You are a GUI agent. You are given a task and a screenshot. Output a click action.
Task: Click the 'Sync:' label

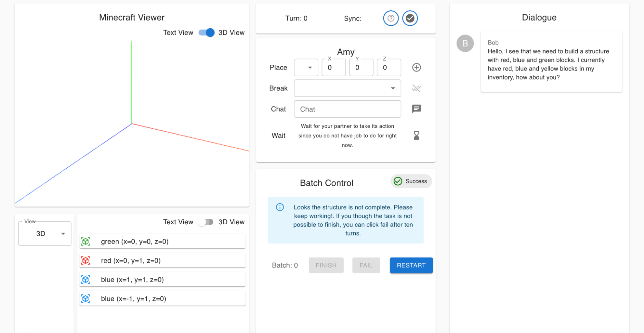tap(353, 18)
